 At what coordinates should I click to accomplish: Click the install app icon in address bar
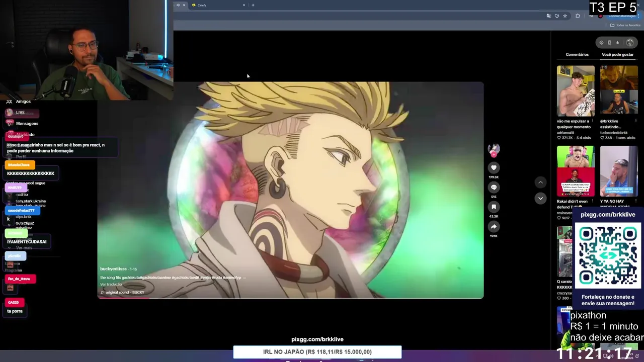point(556,16)
